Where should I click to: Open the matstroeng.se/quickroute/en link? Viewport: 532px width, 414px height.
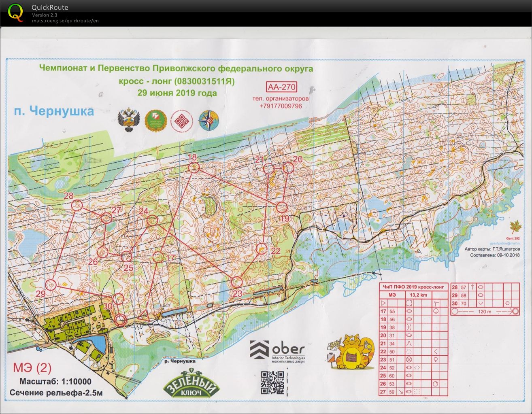[65, 21]
